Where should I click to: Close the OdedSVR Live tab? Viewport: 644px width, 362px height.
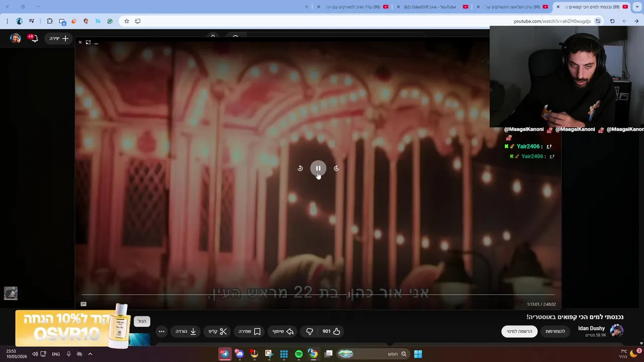tap(398, 7)
